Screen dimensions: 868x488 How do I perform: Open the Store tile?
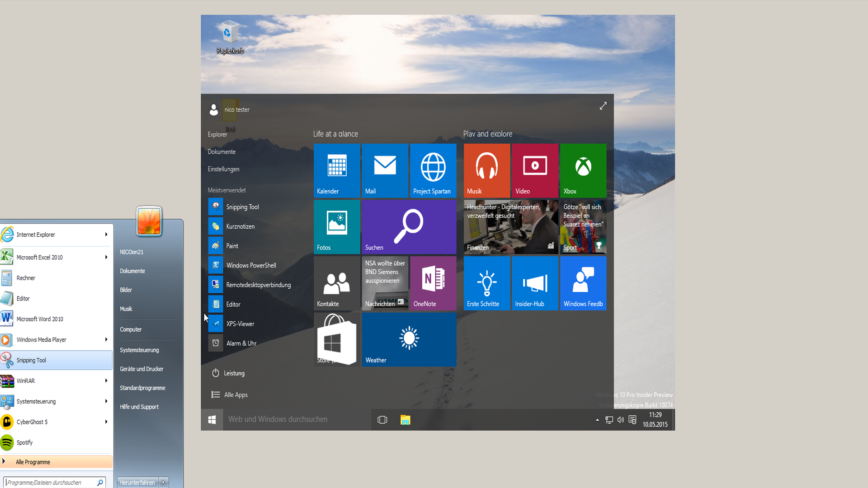click(x=337, y=339)
